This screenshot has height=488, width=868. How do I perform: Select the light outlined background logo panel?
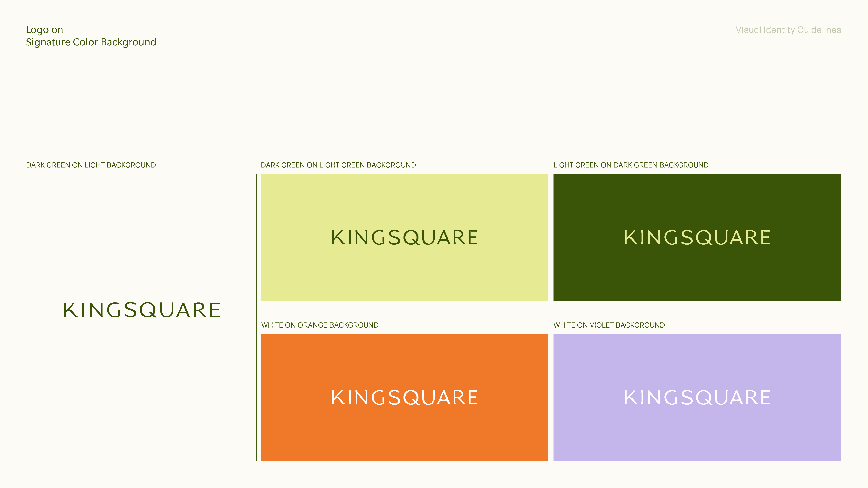click(x=142, y=317)
